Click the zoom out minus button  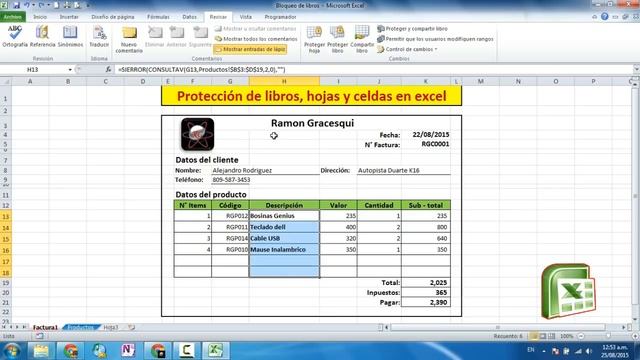(x=580, y=336)
